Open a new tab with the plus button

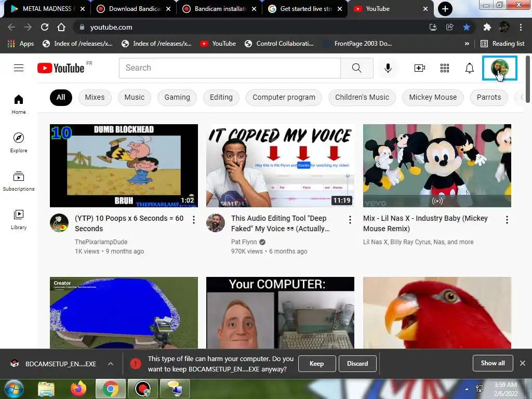445,9
